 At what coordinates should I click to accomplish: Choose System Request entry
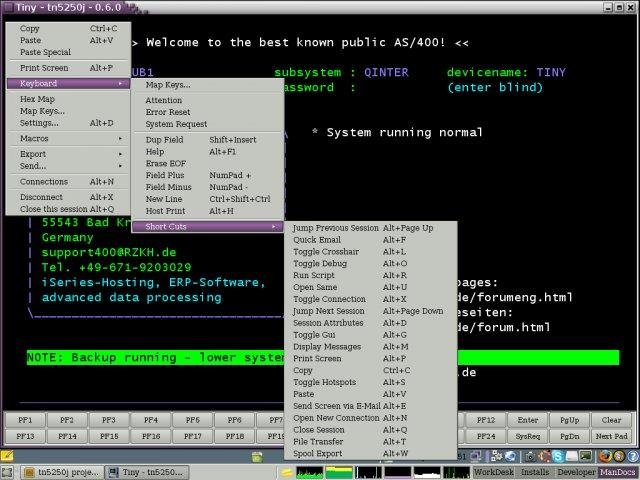pyautogui.click(x=208, y=124)
